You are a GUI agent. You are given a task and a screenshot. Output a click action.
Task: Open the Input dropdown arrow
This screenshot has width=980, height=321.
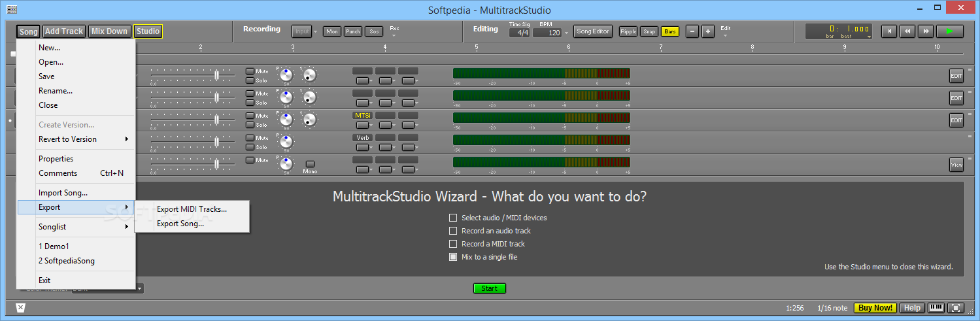pyautogui.click(x=316, y=31)
